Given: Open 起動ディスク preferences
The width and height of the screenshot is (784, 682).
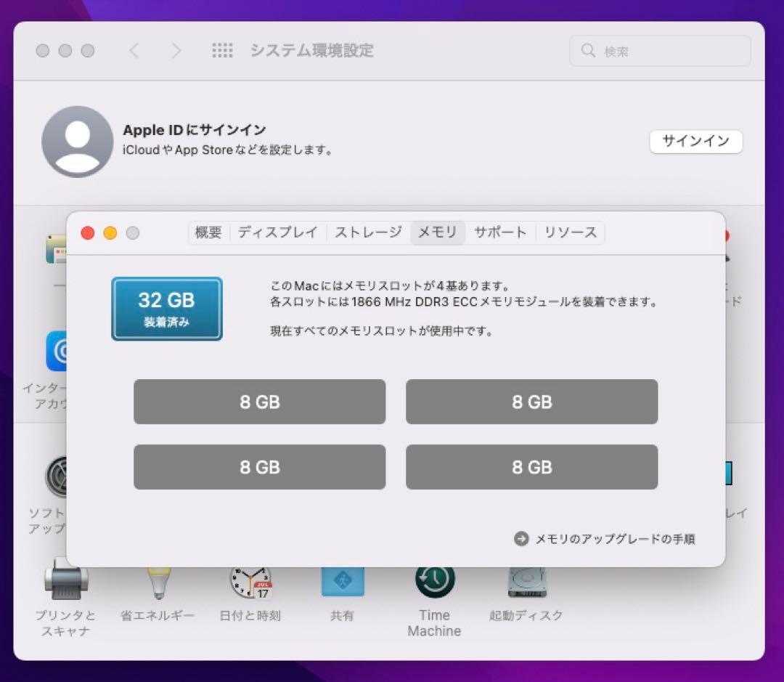Looking at the screenshot, I should click(525, 581).
